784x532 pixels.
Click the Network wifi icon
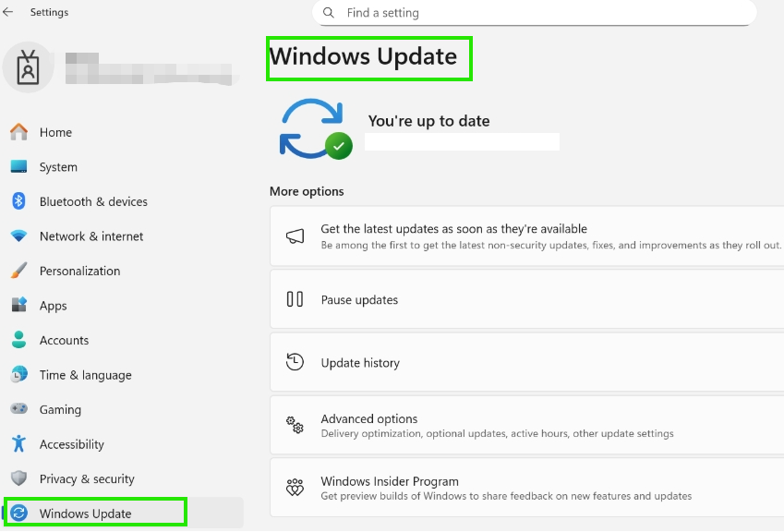(x=19, y=236)
